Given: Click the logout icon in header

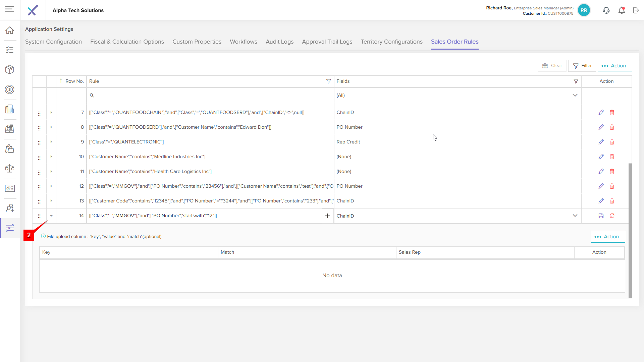Looking at the screenshot, I should [636, 10].
